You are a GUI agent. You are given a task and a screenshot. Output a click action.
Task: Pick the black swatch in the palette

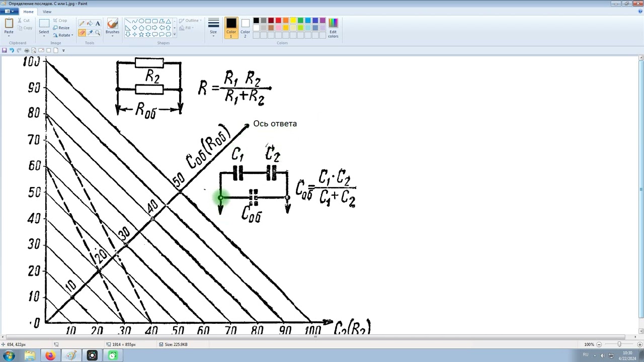(256, 21)
